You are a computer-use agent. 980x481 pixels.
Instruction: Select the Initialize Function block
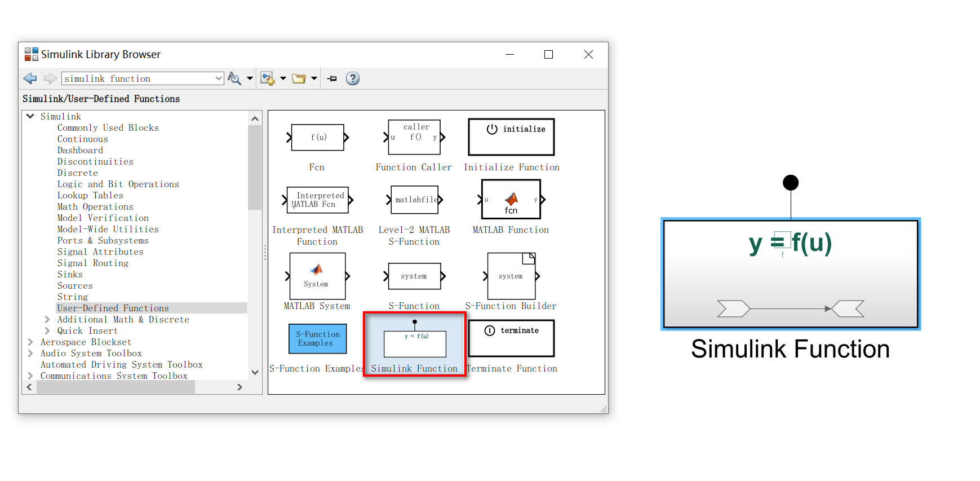click(511, 137)
